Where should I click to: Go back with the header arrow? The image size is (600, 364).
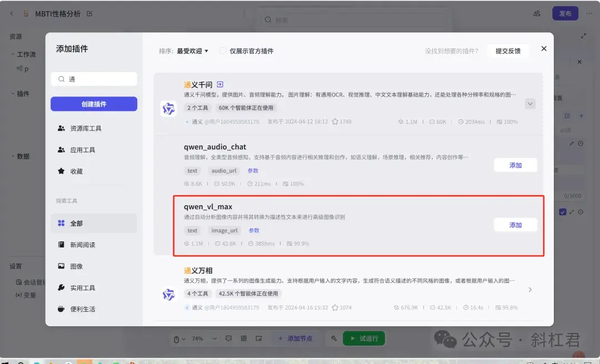pos(12,13)
